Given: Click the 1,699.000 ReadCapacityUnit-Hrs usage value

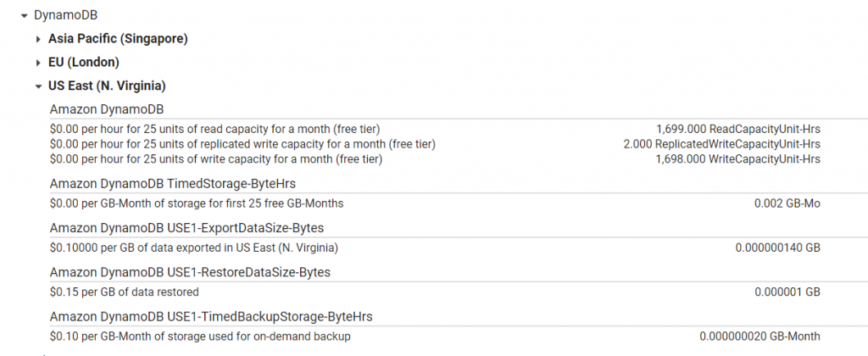Looking at the screenshot, I should pyautogui.click(x=737, y=129).
